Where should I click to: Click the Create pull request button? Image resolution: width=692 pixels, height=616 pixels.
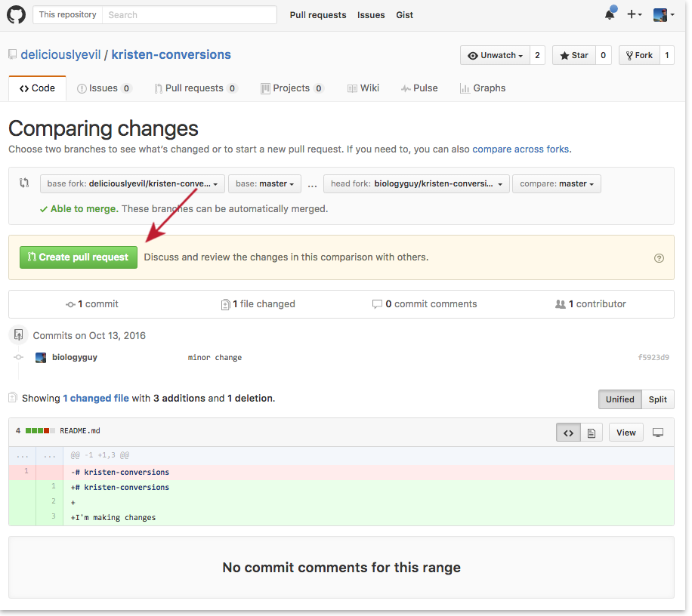pos(79,257)
